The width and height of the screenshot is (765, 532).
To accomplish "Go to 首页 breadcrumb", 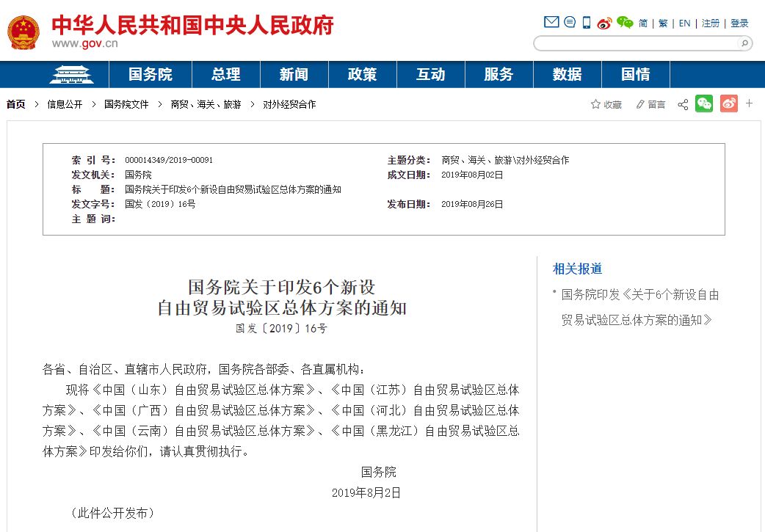I will pos(15,104).
